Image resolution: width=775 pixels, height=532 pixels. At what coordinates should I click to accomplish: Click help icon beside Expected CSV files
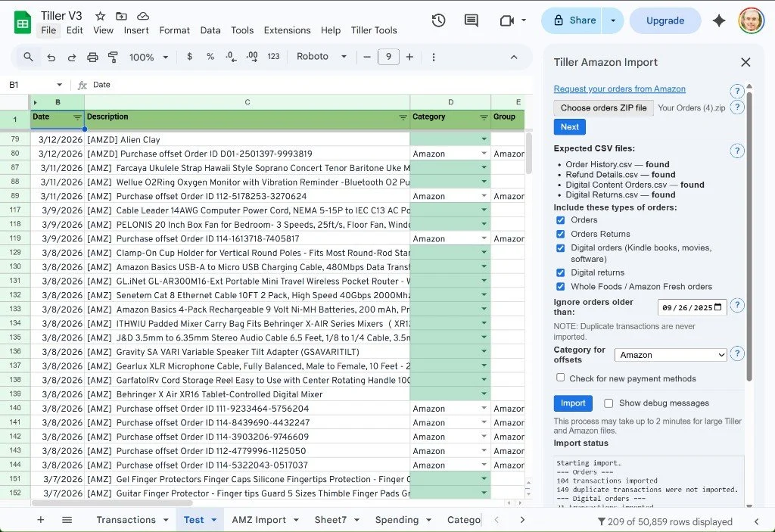point(737,151)
